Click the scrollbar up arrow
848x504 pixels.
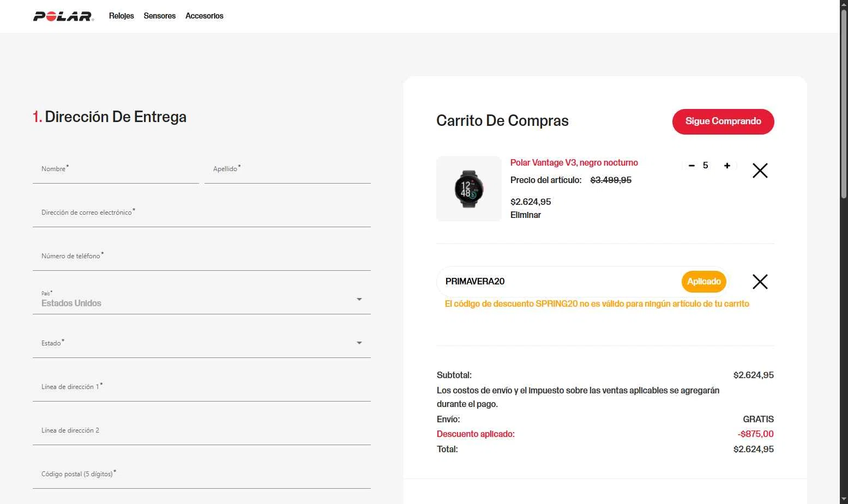coord(844,4)
